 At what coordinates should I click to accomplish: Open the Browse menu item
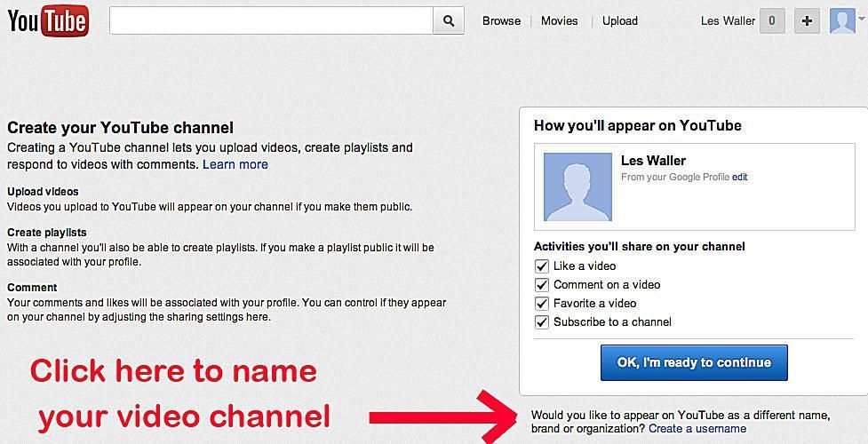tap(502, 21)
